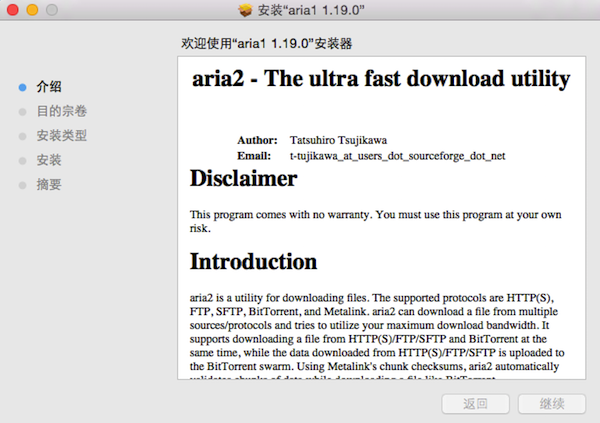Screen dimensions: 600x423
Task: Click the 继续 (Continue) button
Action: pyautogui.click(x=552, y=404)
